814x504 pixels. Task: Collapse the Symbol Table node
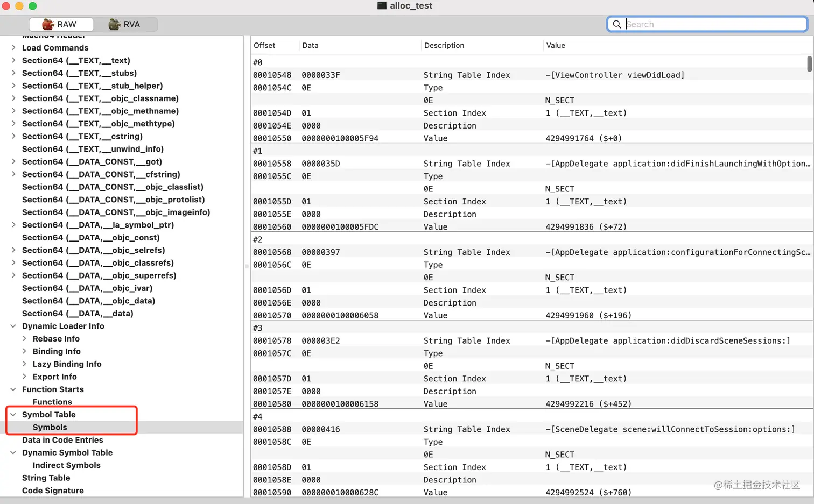coord(13,414)
